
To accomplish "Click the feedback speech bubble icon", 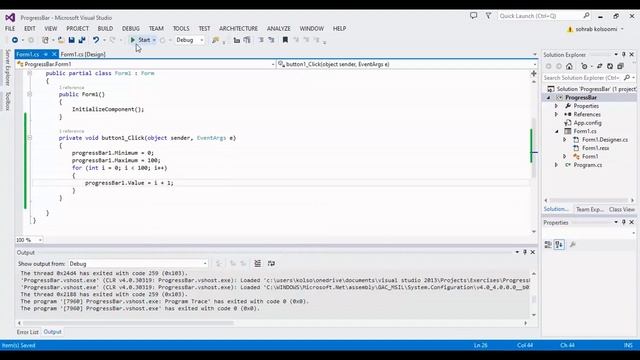I will coord(473,16).
